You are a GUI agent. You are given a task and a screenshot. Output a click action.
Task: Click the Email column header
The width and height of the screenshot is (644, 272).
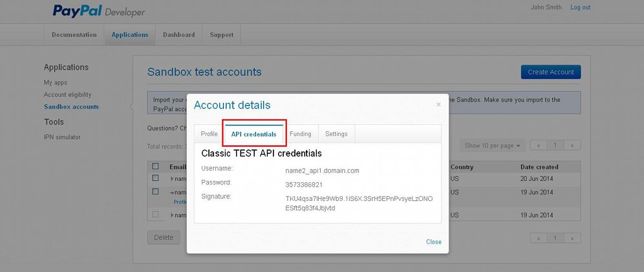(177, 167)
